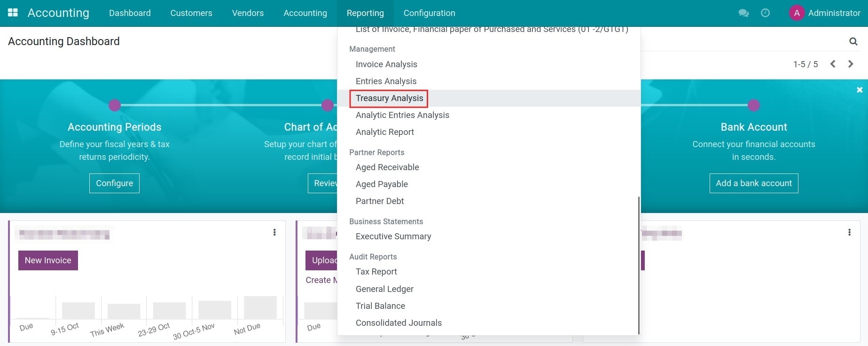The image size is (868, 346).
Task: Open the Vendors menu
Action: point(248,13)
